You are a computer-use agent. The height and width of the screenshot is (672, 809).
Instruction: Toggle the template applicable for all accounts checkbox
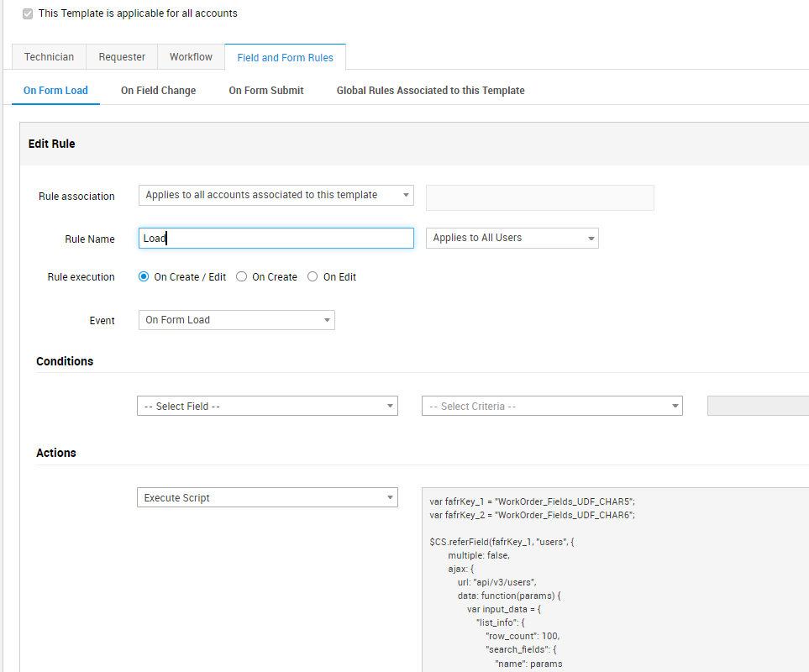(28, 14)
